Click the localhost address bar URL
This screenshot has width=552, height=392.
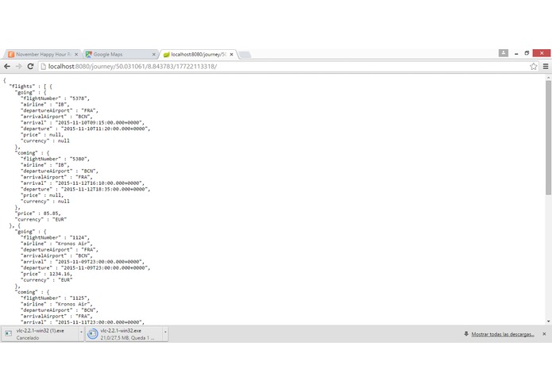coord(133,67)
